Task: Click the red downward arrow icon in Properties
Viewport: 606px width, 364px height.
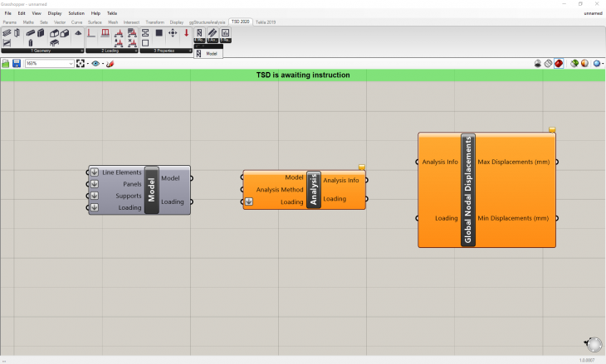Action: [x=186, y=33]
